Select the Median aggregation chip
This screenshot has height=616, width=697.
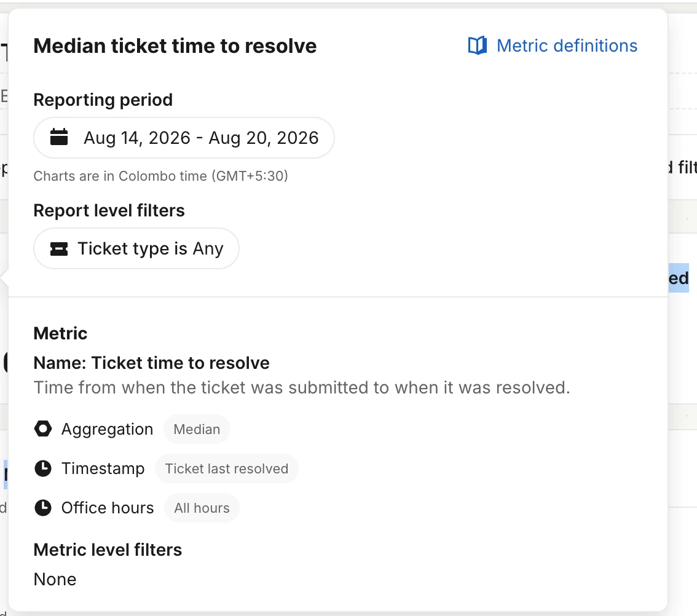[197, 429]
